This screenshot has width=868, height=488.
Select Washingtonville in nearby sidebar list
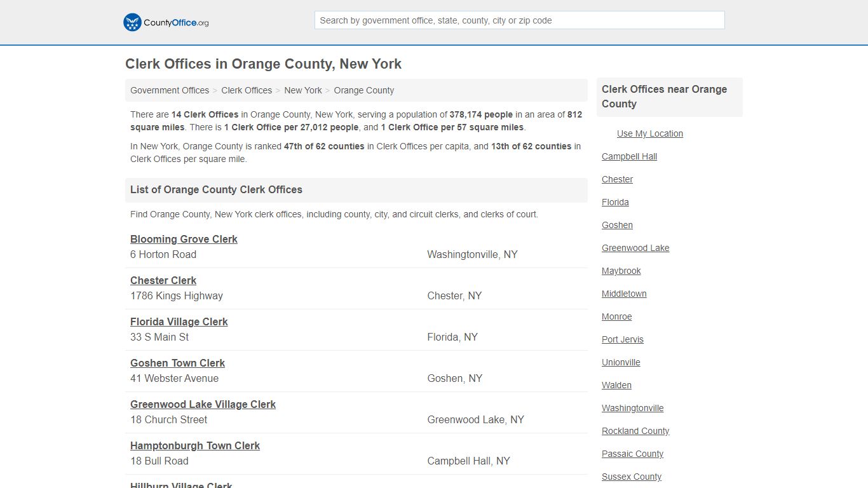point(633,408)
